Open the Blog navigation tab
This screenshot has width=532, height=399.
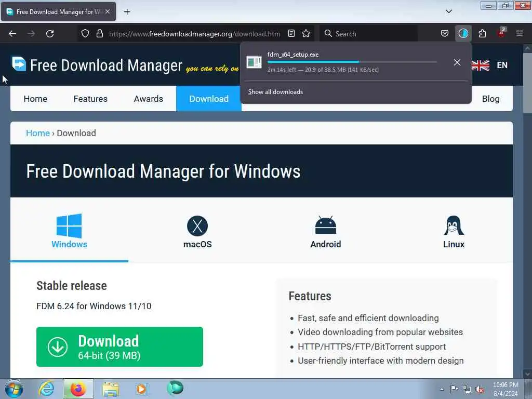coord(490,99)
